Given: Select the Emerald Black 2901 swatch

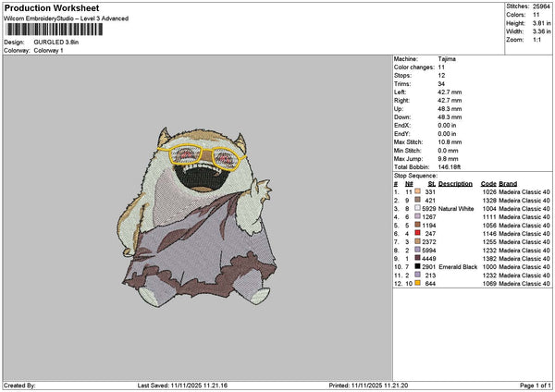Looking at the screenshot, I should (x=418, y=266).
